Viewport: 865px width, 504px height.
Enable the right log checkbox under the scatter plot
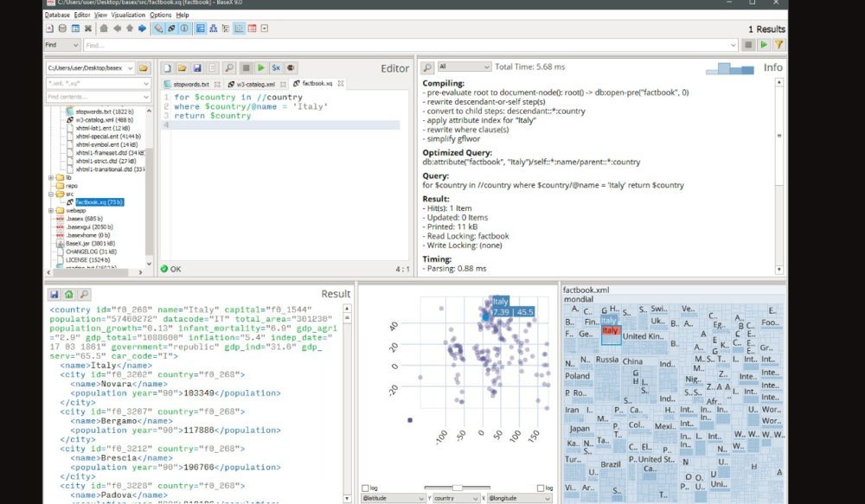(541, 488)
